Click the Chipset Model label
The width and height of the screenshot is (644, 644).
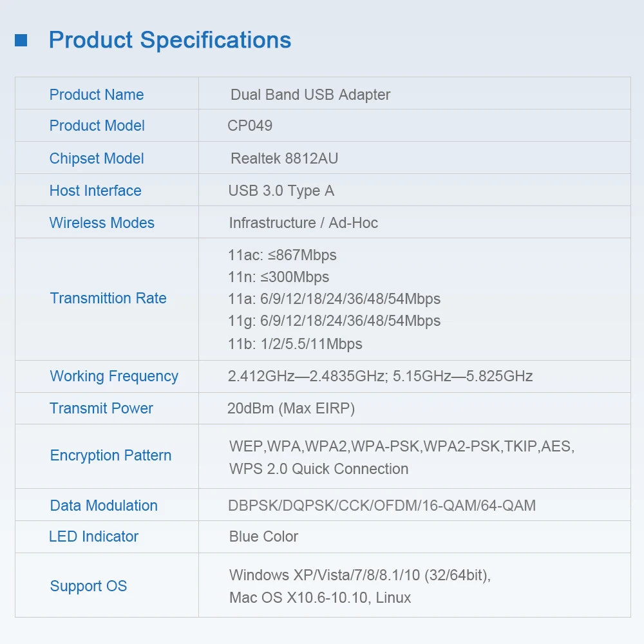click(x=97, y=158)
